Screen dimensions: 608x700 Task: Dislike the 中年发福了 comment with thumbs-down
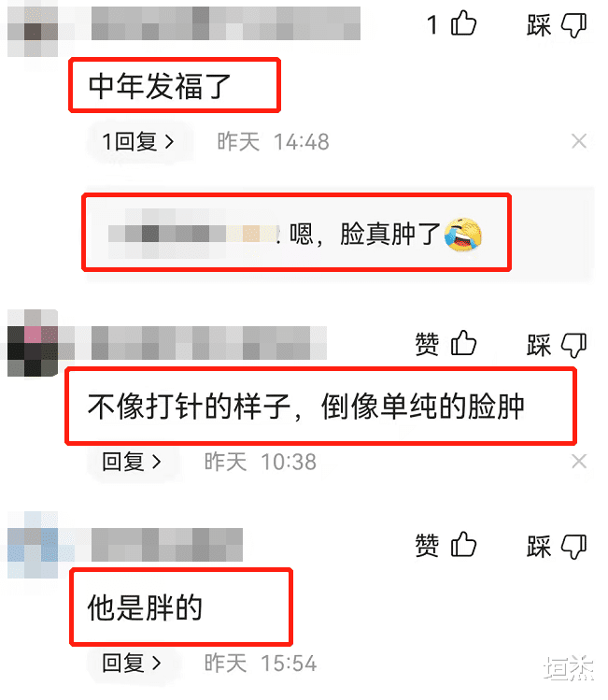(x=573, y=25)
